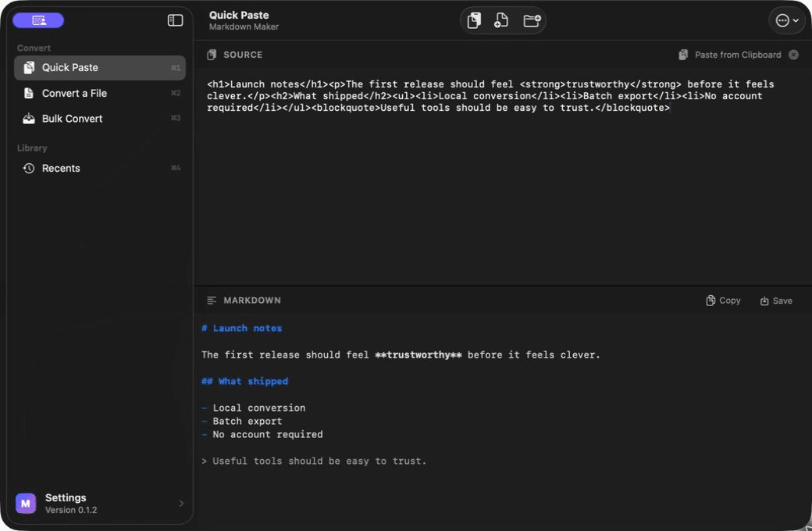Click the 'Quick Paste' window title text
This screenshot has height=531, width=812.
(239, 15)
